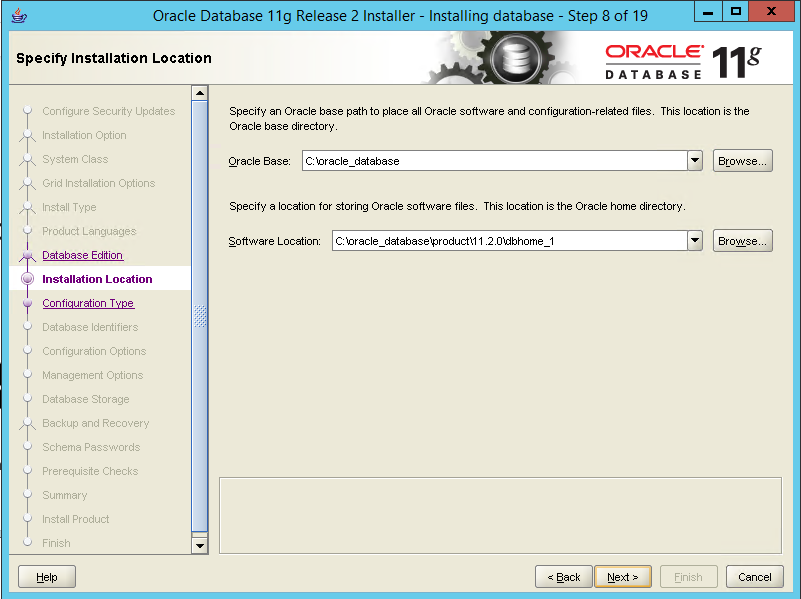The width and height of the screenshot is (801, 599).
Task: Open the Software Location dropdown arrow
Action: tap(695, 241)
